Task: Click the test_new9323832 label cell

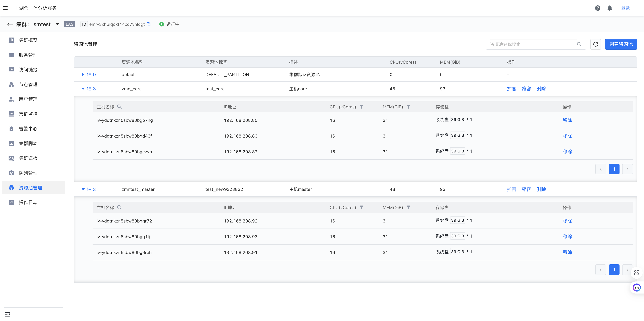Action: (x=224, y=189)
